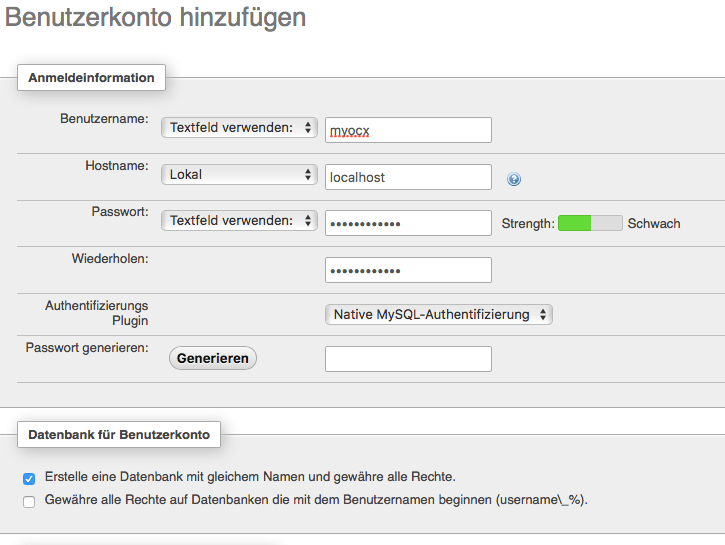
Task: Click the empty generated password field
Action: click(x=408, y=359)
